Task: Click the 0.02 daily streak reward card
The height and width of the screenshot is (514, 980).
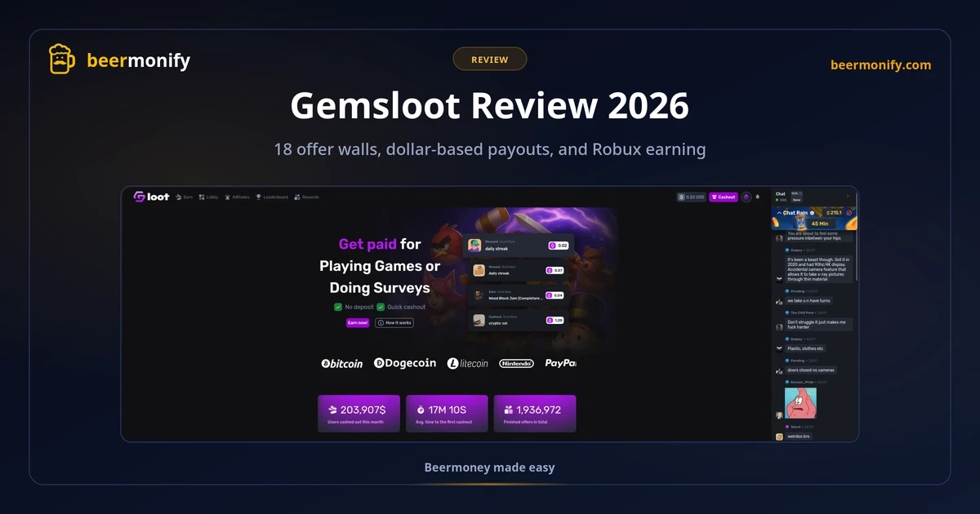Action: click(x=519, y=245)
